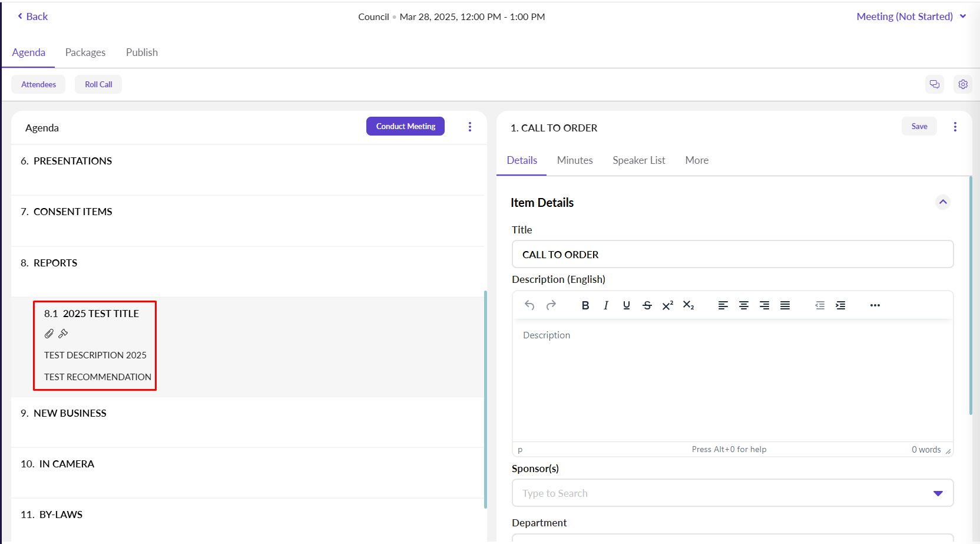This screenshot has width=980, height=544.
Task: Collapse the Item Details section
Action: pos(942,202)
